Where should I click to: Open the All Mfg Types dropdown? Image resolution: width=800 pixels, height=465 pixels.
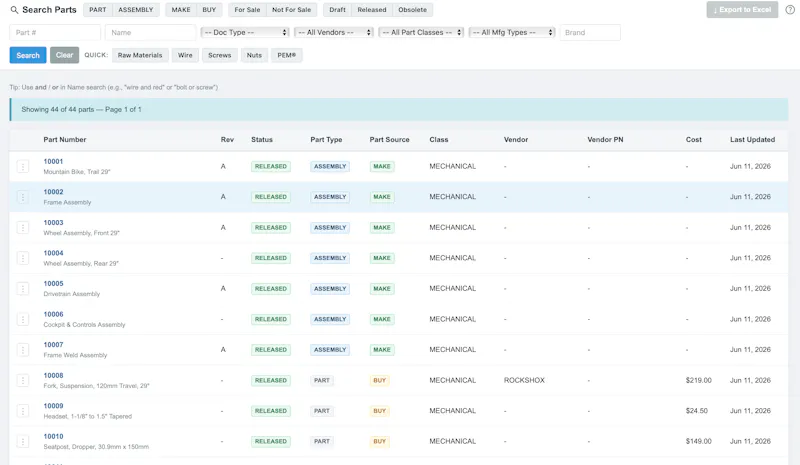(512, 32)
